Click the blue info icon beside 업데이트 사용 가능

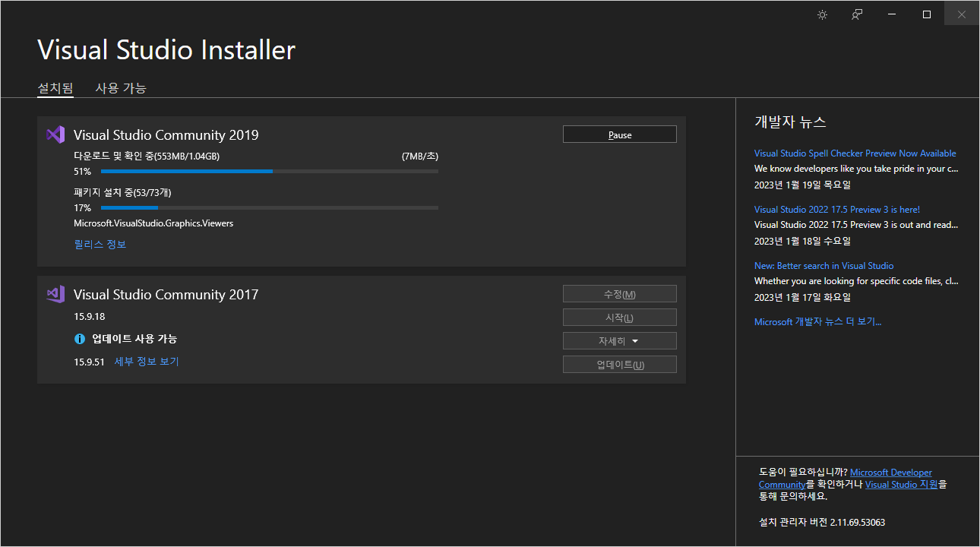[80, 339]
